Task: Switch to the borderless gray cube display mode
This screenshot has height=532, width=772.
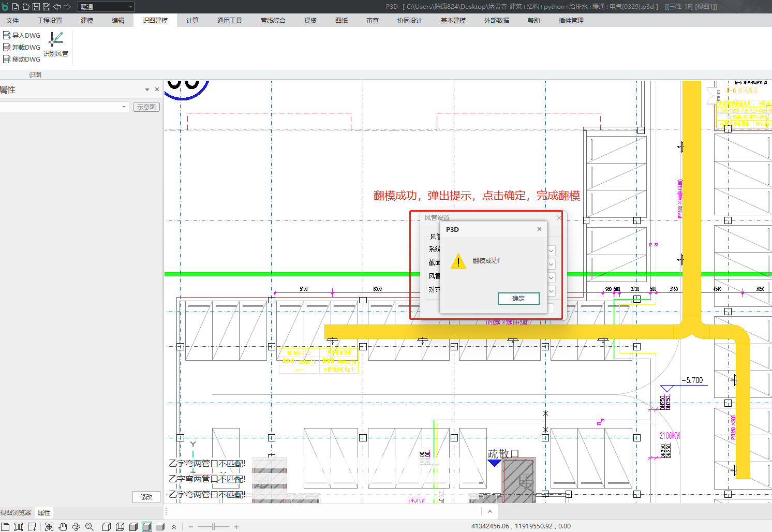Action: pyautogui.click(x=160, y=527)
